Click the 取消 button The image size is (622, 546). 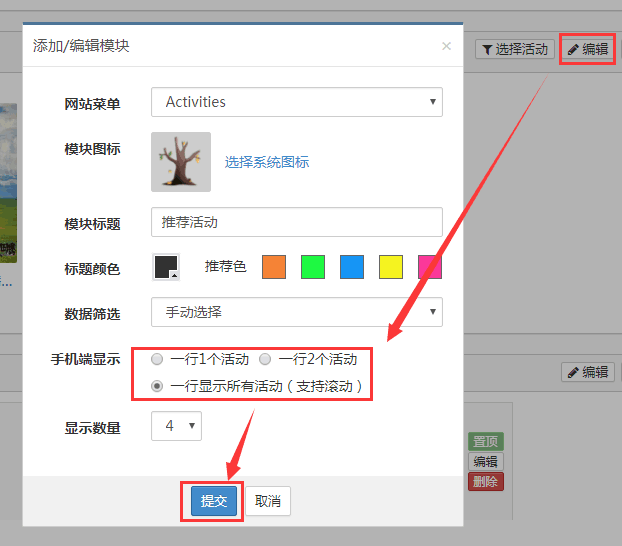(x=267, y=501)
